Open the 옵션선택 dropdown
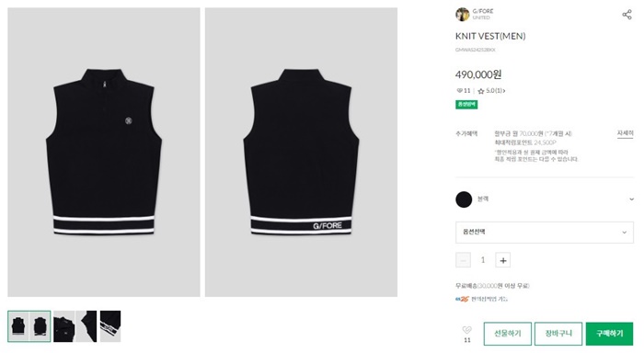Image resolution: width=644 pixels, height=353 pixels. [x=545, y=233]
